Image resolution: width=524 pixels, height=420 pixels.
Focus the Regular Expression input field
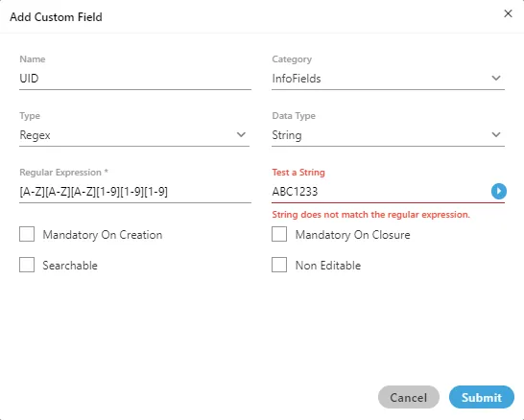click(135, 192)
